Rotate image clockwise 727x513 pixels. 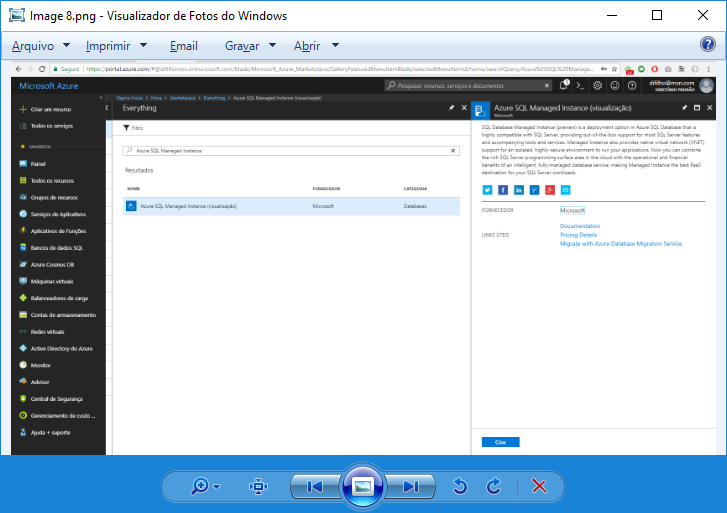493,486
